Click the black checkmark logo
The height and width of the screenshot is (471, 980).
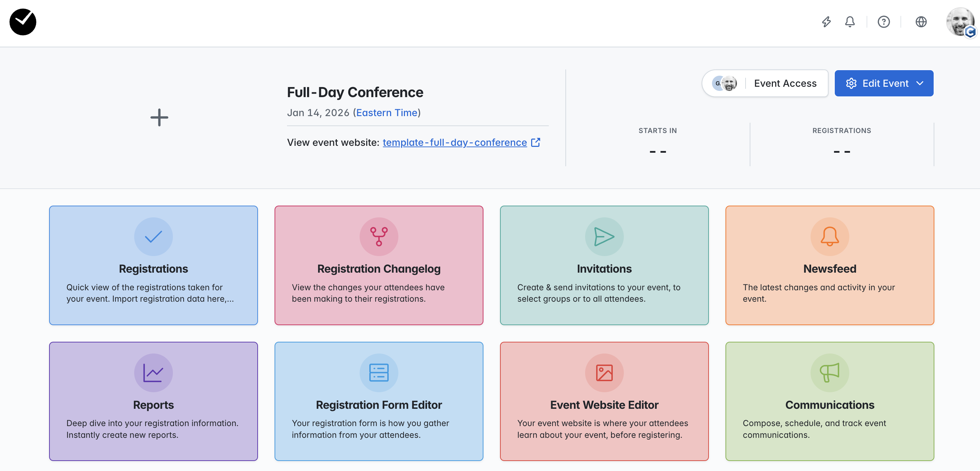[x=23, y=22]
